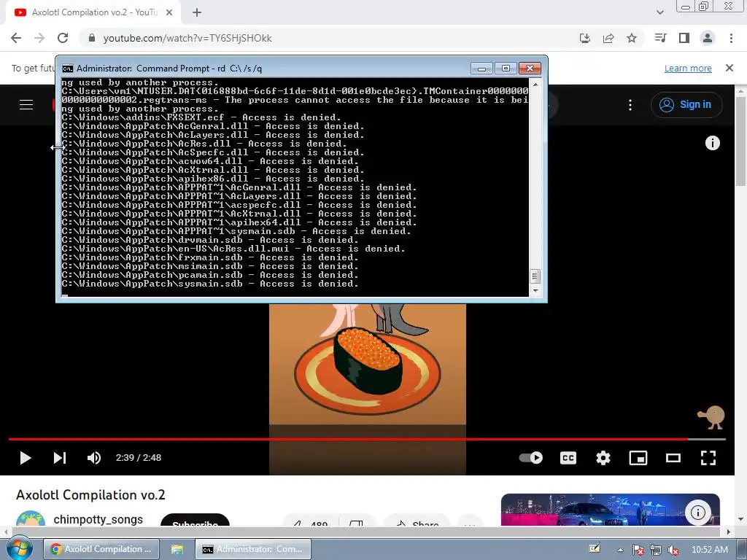Follow the Learn more link
The width and height of the screenshot is (747, 560).
coord(688,68)
